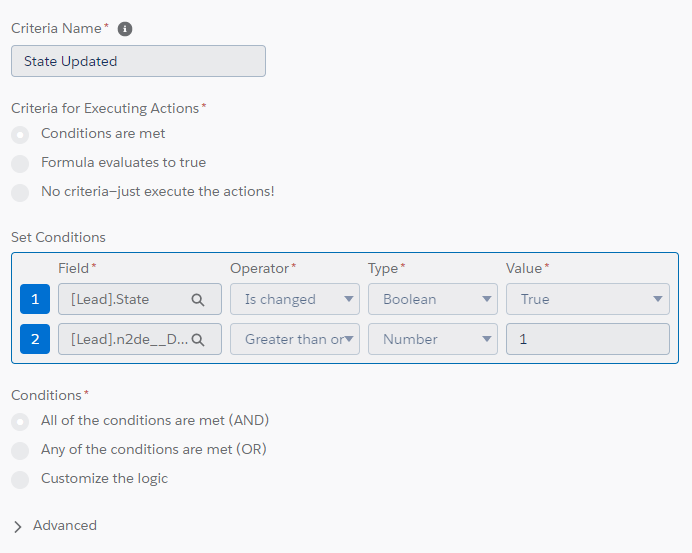The image size is (692, 553).
Task: Open field lookup for [Lead].State
Action: point(198,300)
